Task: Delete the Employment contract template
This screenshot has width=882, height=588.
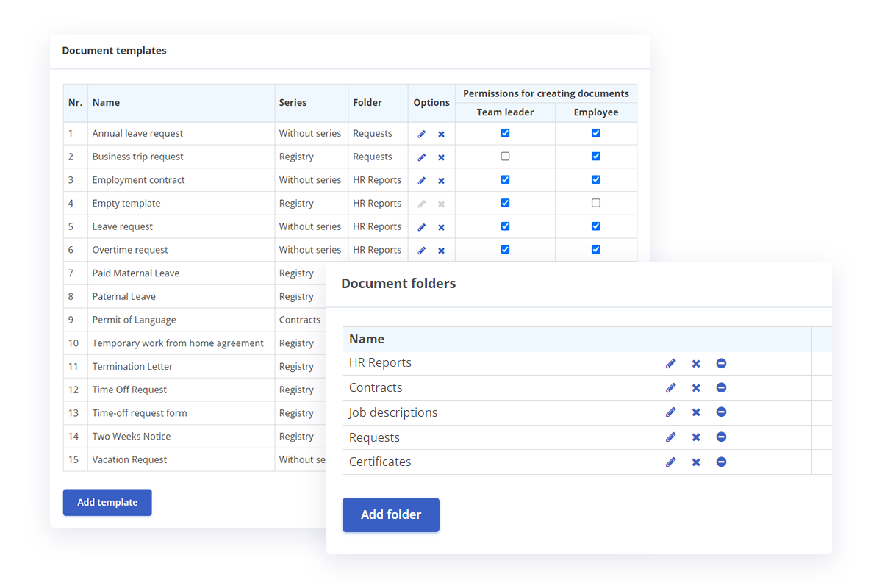Action: click(441, 181)
